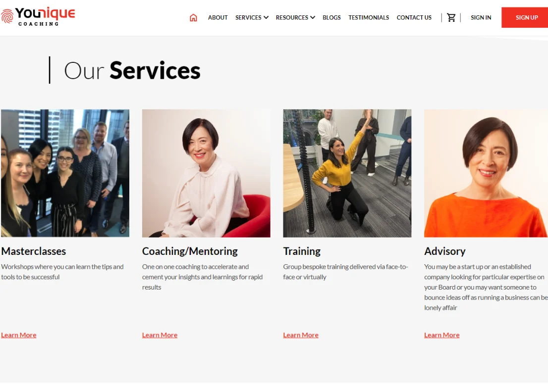Go to the Blogs page
Screen dimensions: 548x392
pyautogui.click(x=331, y=17)
